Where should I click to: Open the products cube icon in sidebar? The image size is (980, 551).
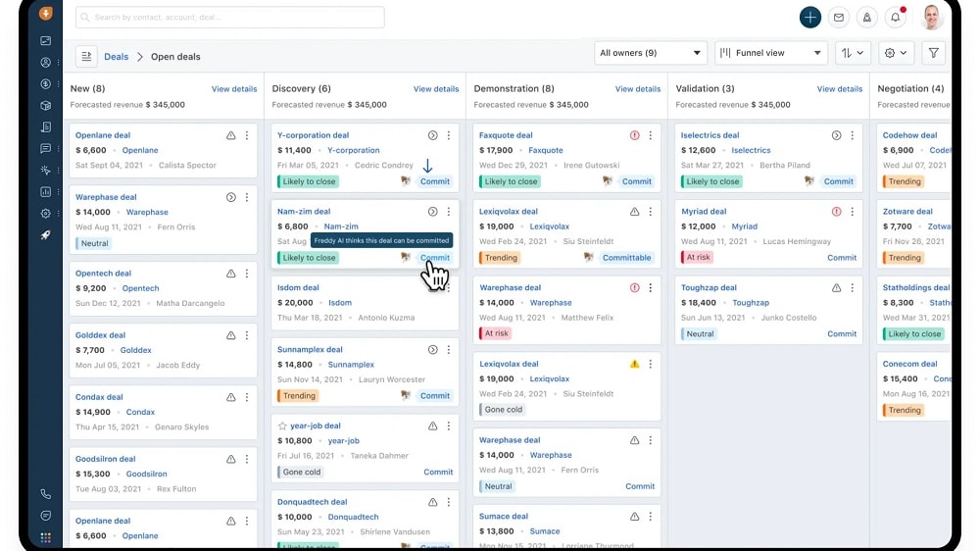pyautogui.click(x=46, y=106)
